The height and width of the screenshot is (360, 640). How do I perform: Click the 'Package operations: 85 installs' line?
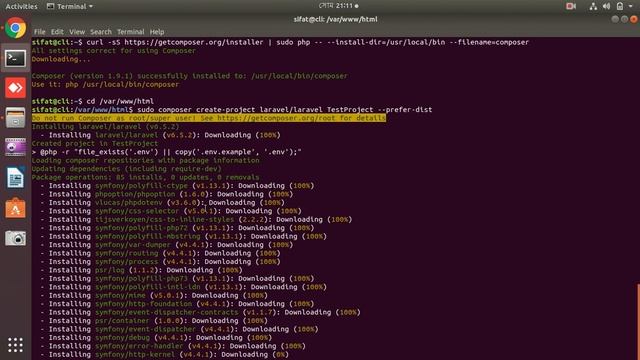coord(145,178)
